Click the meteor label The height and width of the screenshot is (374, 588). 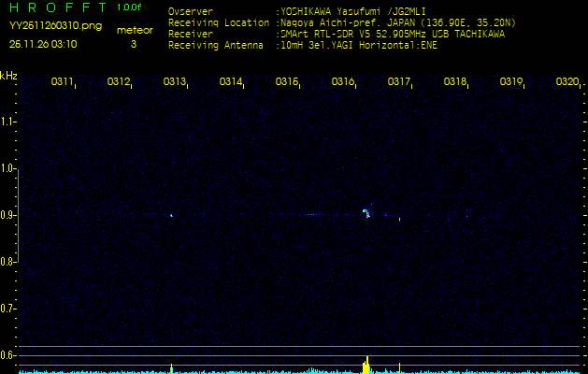135,31
